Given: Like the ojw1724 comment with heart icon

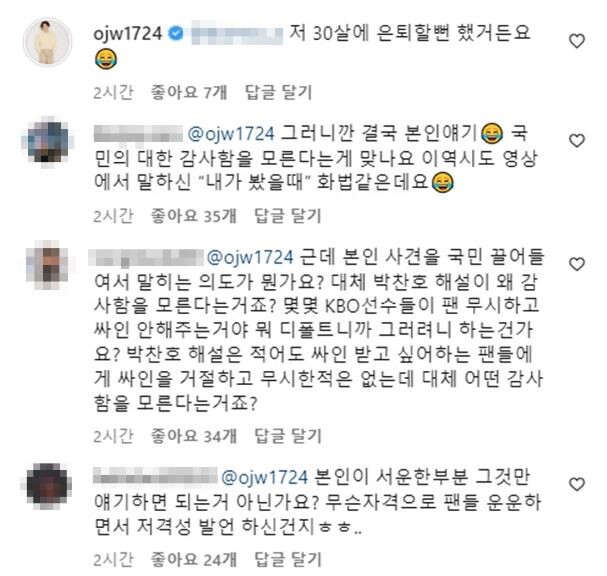Looking at the screenshot, I should click(x=577, y=41).
